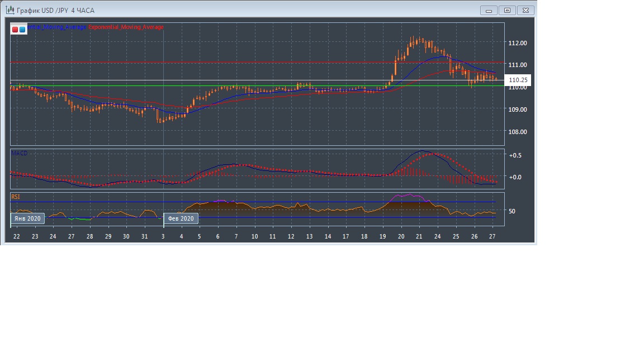Click the 112.00 price axis label

[517, 43]
